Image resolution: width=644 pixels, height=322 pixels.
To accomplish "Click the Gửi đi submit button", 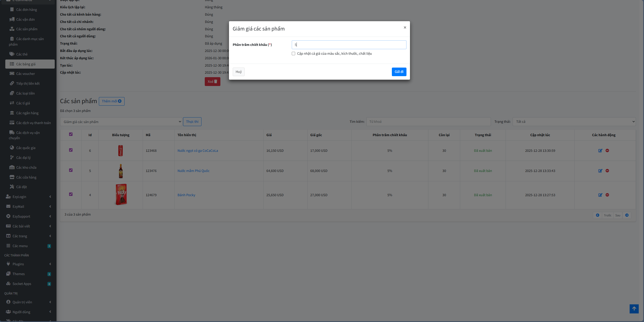I will coord(399,72).
